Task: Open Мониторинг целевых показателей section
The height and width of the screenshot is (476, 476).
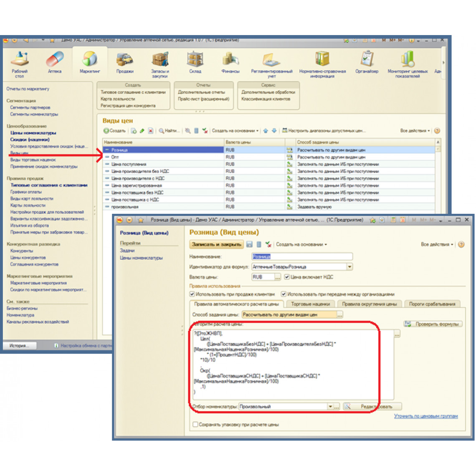Action: point(408,64)
